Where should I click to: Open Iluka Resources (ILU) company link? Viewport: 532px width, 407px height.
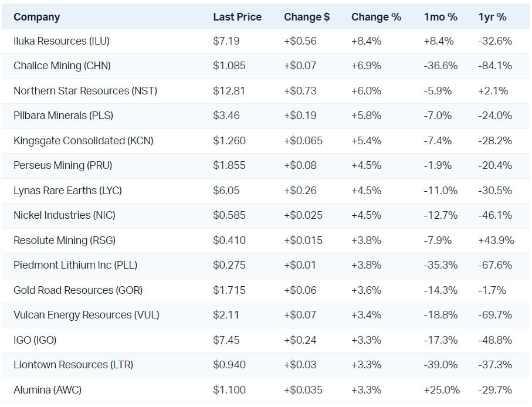(62, 41)
